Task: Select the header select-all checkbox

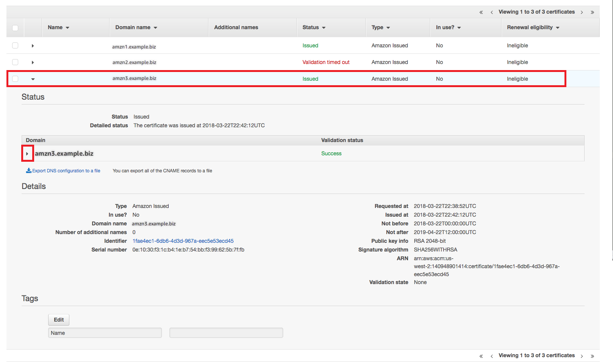Action: tap(15, 27)
